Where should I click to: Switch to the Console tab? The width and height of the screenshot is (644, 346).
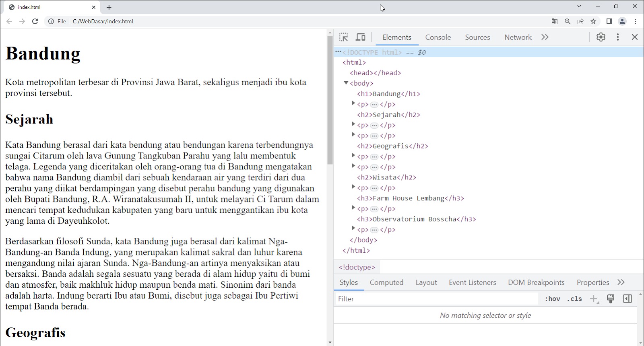click(x=438, y=37)
